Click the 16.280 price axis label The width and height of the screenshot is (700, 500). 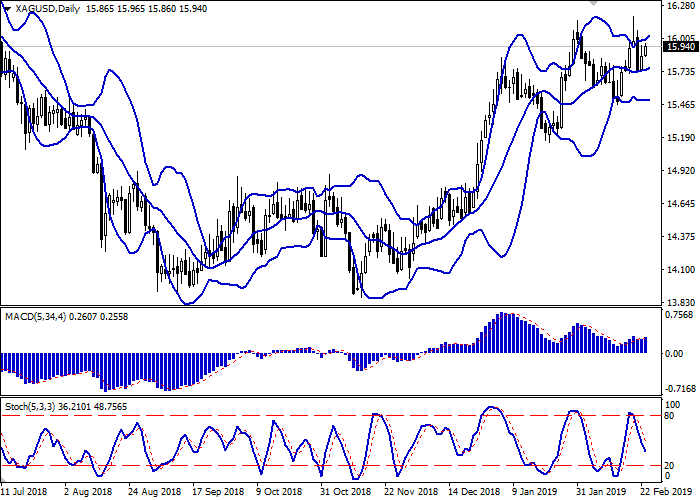(x=680, y=6)
